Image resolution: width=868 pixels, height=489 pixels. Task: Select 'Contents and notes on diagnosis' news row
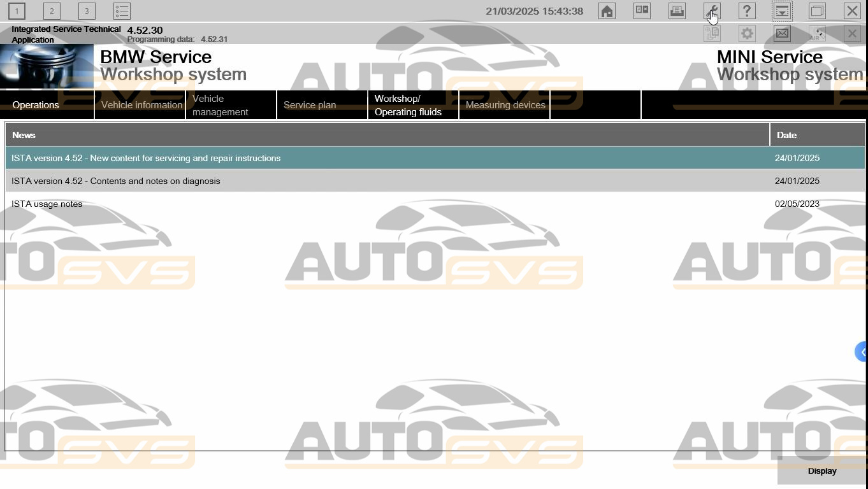tap(435, 181)
